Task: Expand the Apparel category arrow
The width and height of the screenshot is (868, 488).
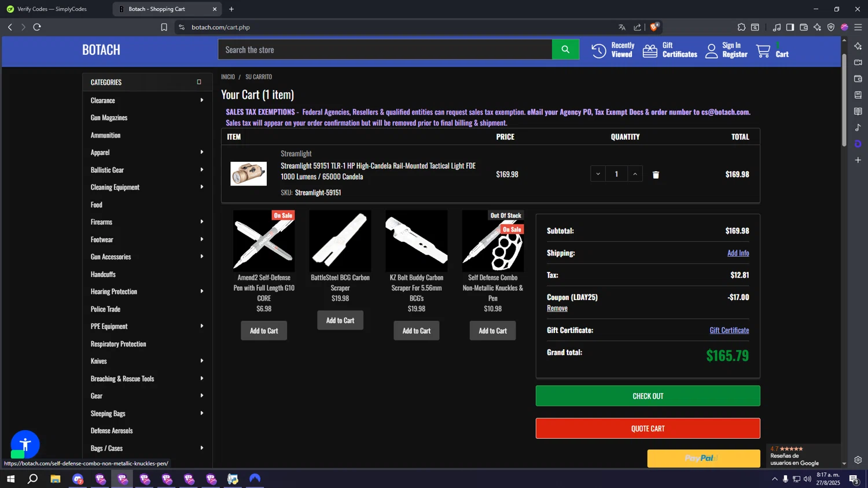Action: (202, 152)
